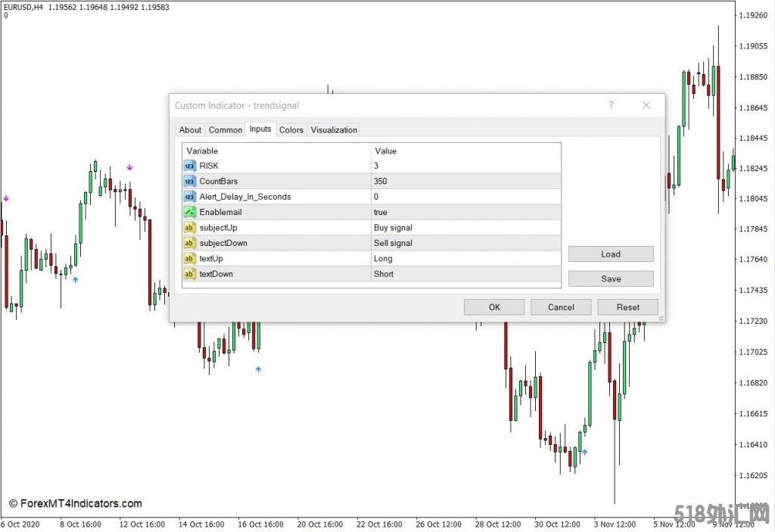775x532 pixels.
Task: Save the current input settings
Action: tap(610, 278)
